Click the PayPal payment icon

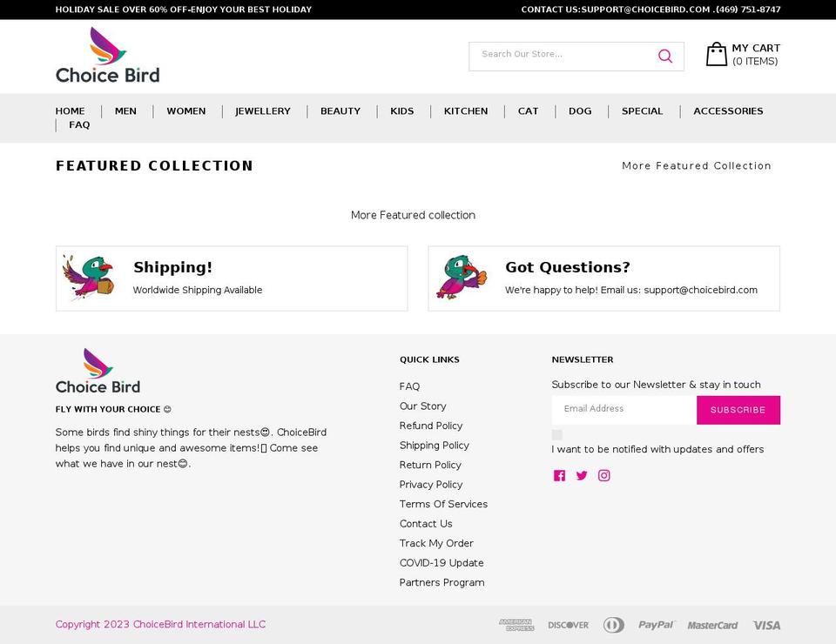coord(657,625)
